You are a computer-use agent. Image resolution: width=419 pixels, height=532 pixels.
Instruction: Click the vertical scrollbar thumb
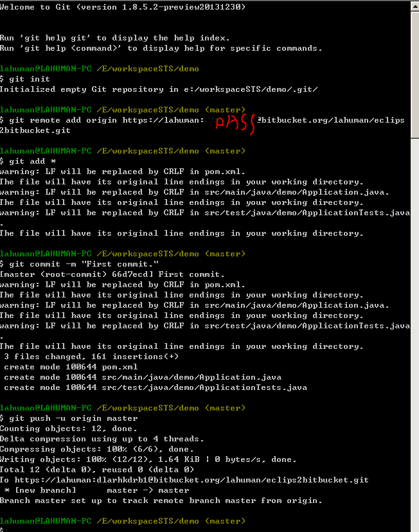(415, 71)
